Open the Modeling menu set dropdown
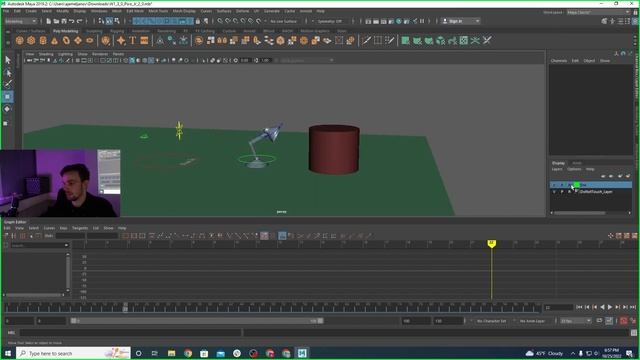640x360 pixels. tap(20, 21)
